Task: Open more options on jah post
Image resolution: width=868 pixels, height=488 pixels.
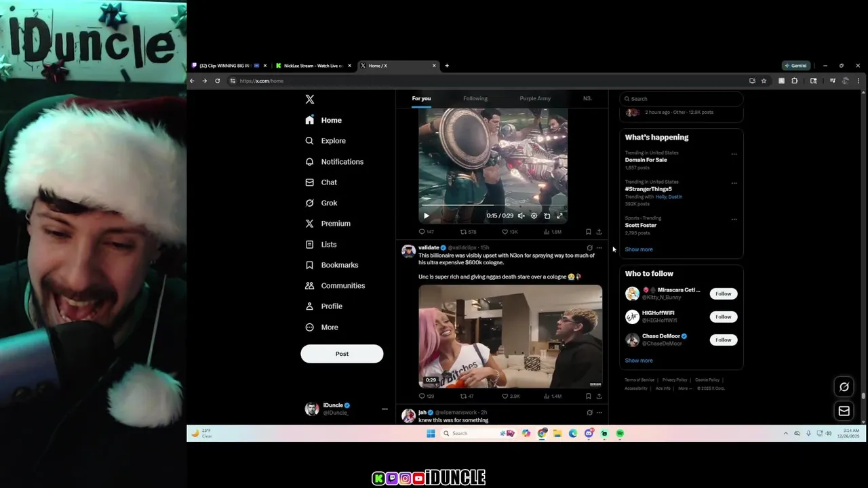Action: [x=599, y=412]
